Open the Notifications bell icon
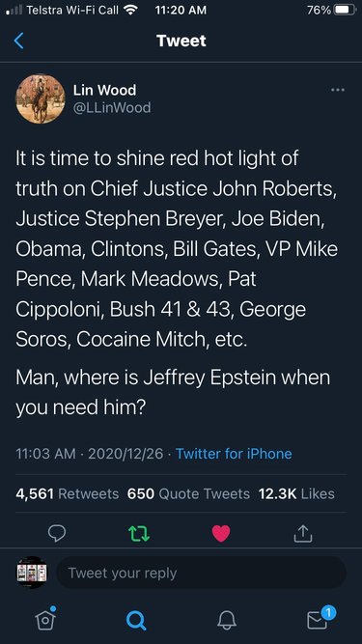362x644 pixels. coord(227,620)
